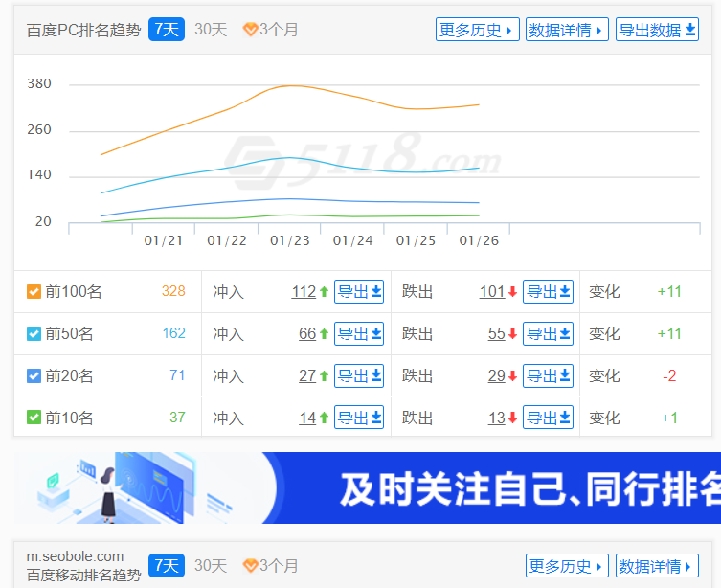Open 更多历史 in the PC trend panel
Viewport: 721px width, 588px height.
click(x=477, y=30)
